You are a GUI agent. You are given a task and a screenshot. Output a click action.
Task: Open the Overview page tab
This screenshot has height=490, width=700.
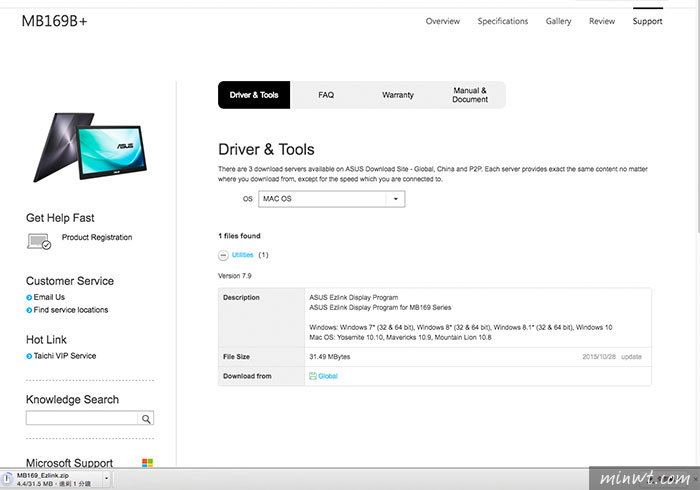click(x=442, y=21)
